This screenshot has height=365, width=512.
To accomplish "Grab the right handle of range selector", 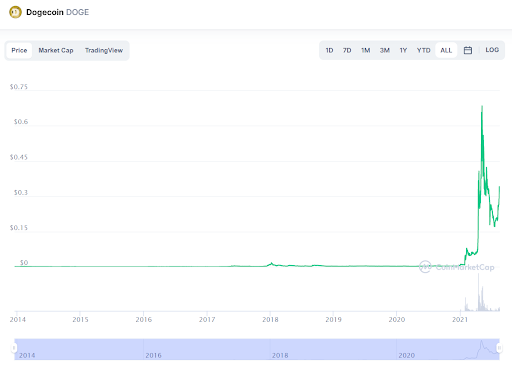I will (x=499, y=348).
